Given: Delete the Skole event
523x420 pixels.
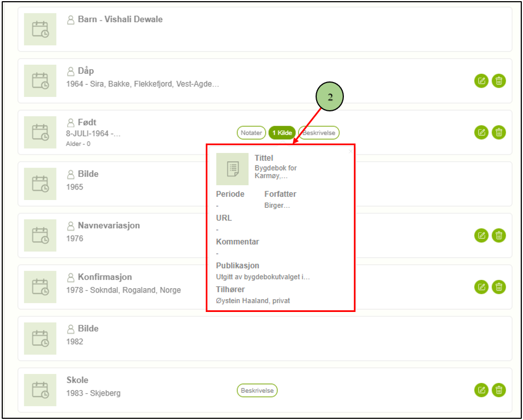Looking at the screenshot, I should click(499, 390).
